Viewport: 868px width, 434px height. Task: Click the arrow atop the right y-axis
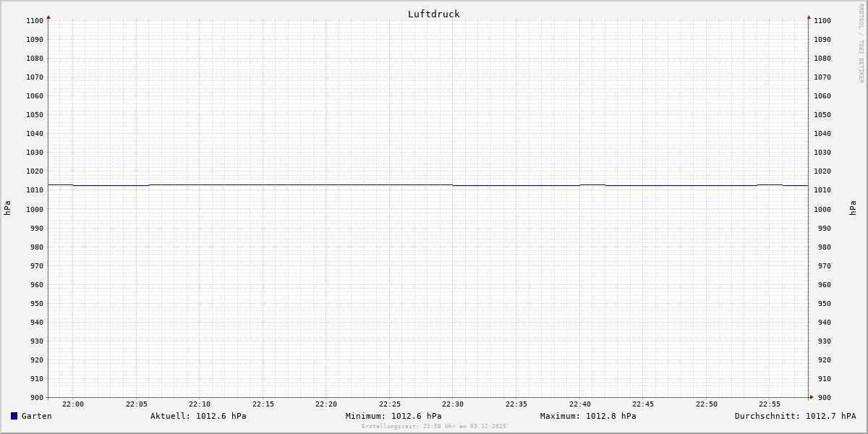(x=809, y=17)
